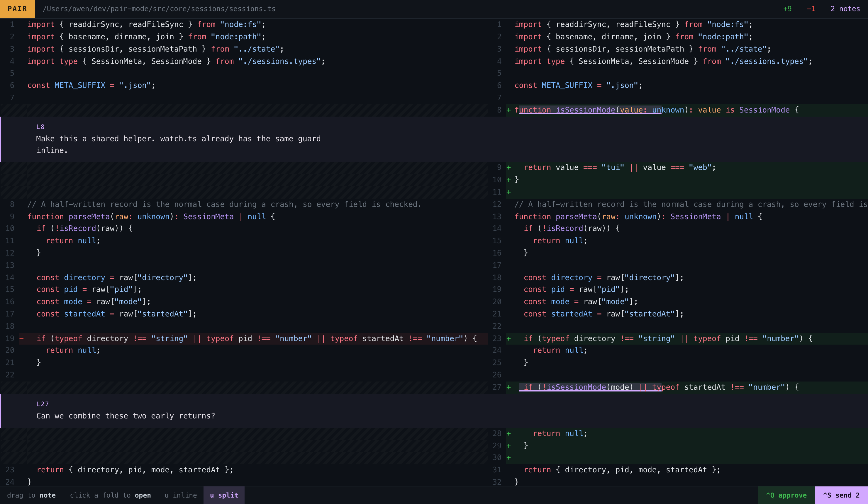Click the +9 additions counter

coord(787,8)
